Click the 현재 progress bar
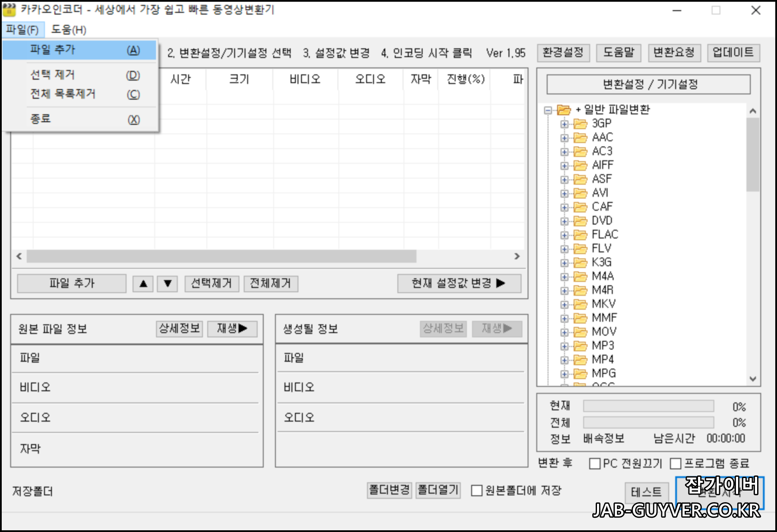 click(x=648, y=406)
